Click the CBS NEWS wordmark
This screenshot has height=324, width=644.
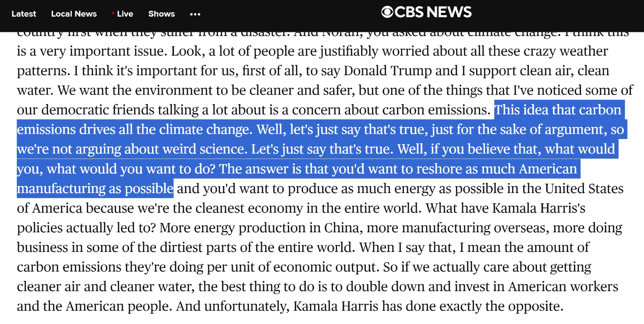coord(433,12)
